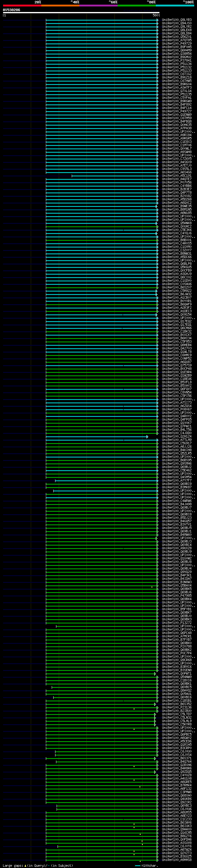Viewport: 197px width, 868px height.
Task: Select the UniRef100_C1E8X3 label
Action: pyautogui.click(x=177, y=142)
